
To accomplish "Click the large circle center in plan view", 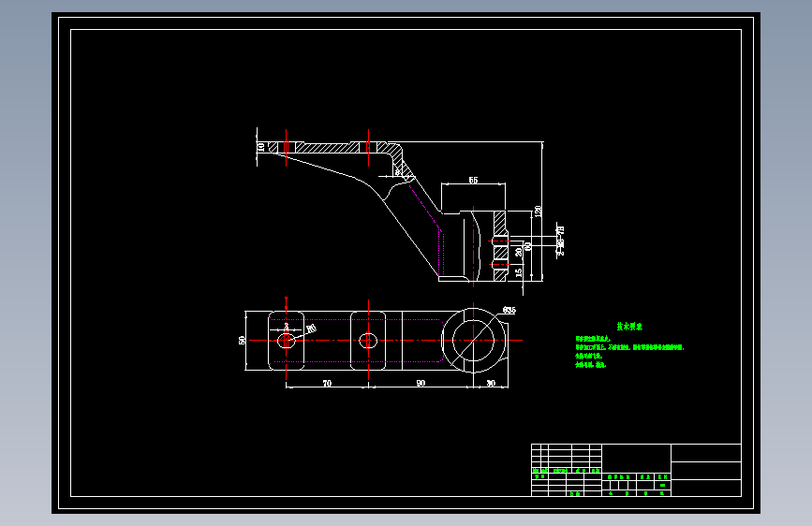I will click(x=473, y=340).
